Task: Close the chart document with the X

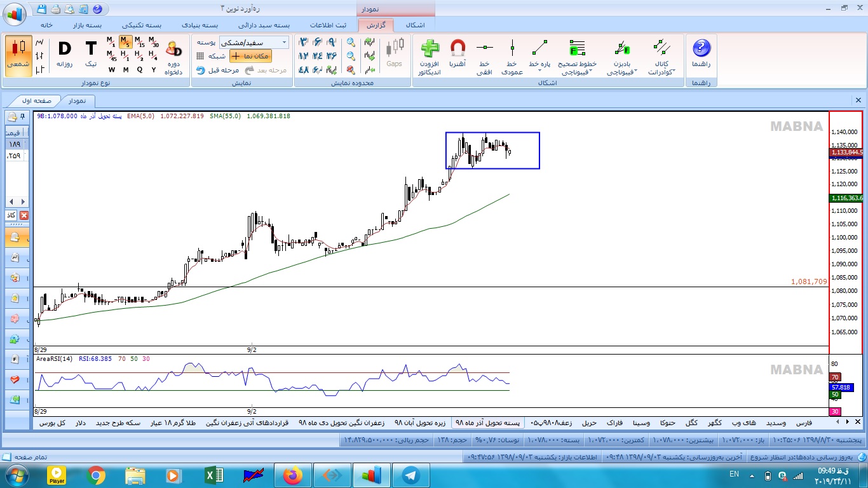Action: 858,100
